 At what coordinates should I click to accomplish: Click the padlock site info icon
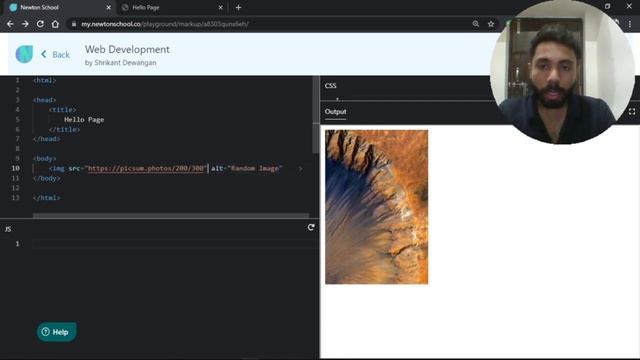click(73, 24)
